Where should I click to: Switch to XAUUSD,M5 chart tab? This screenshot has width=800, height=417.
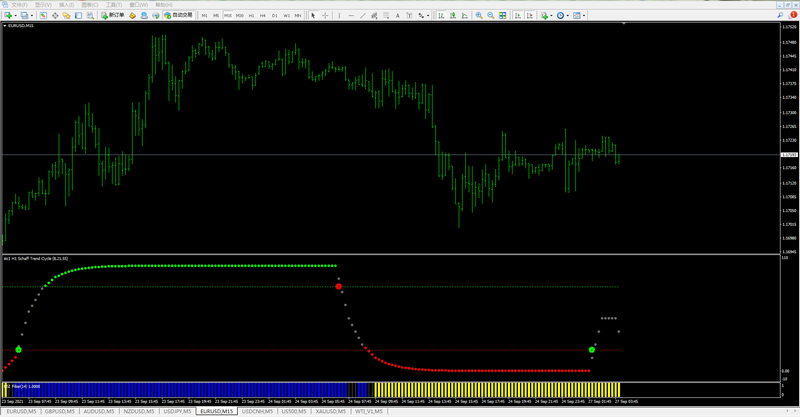click(x=331, y=411)
